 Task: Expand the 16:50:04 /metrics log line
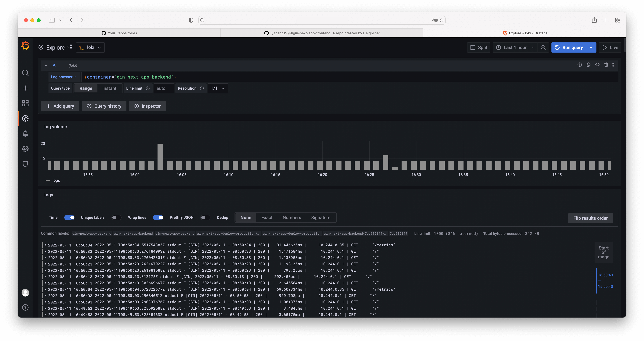click(x=45, y=289)
